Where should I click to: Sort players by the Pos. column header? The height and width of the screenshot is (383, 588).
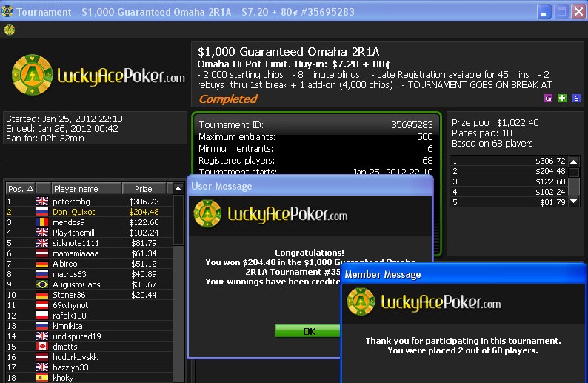pyautogui.click(x=21, y=189)
